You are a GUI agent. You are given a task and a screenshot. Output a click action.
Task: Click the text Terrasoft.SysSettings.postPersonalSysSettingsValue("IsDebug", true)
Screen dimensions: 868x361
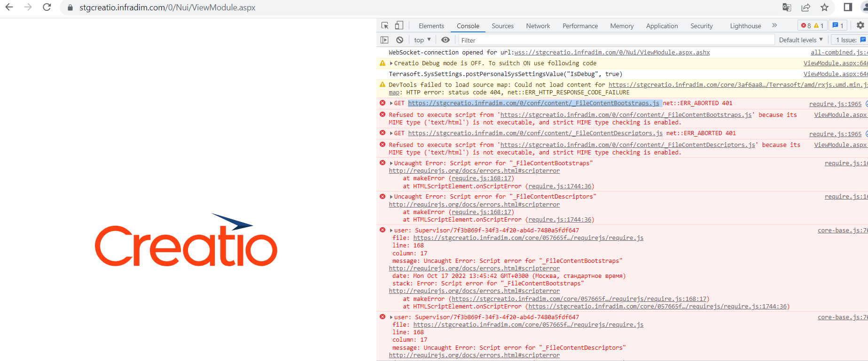[505, 74]
